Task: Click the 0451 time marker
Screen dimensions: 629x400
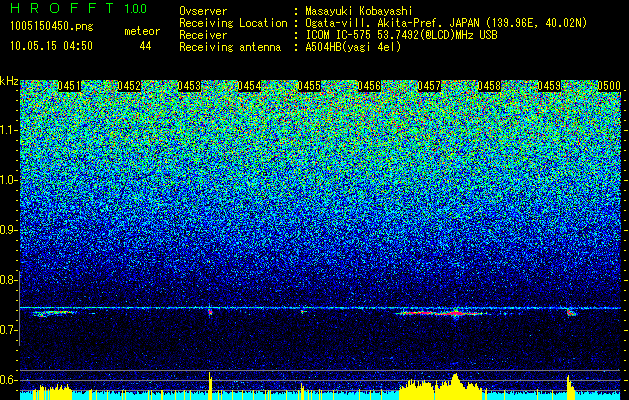Action: pyautogui.click(x=69, y=86)
